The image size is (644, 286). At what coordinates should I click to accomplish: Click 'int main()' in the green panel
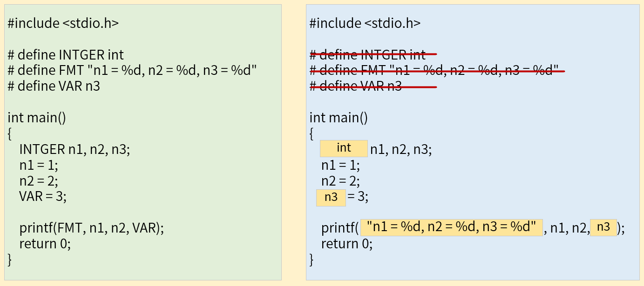[x=37, y=118]
